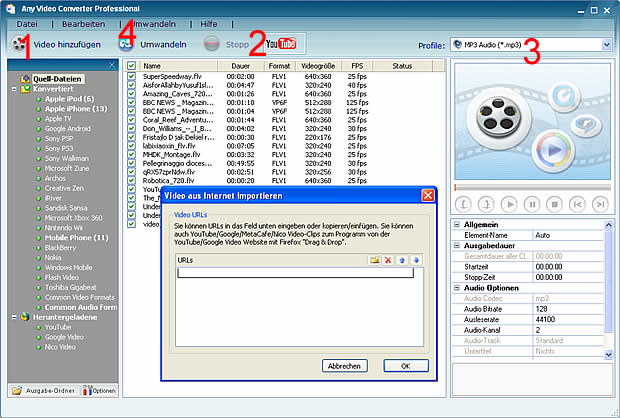Open the Hilfe menu
620x418 pixels.
click(x=209, y=24)
